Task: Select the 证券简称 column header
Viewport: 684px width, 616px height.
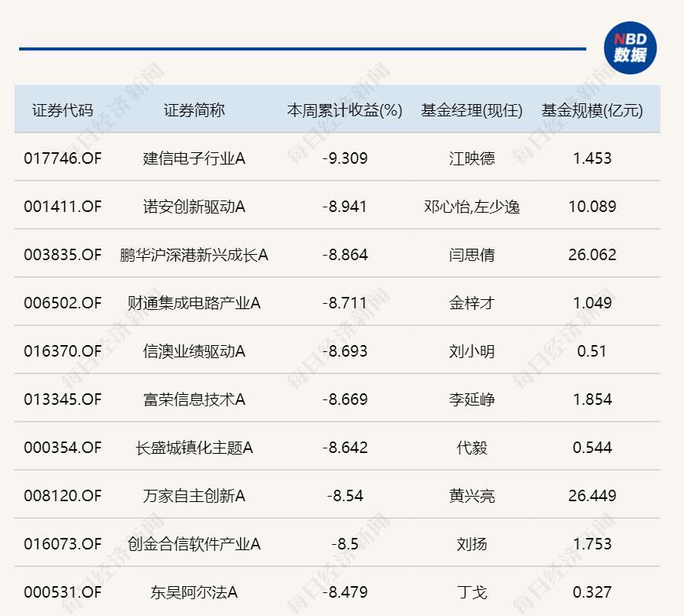Action: (x=194, y=110)
